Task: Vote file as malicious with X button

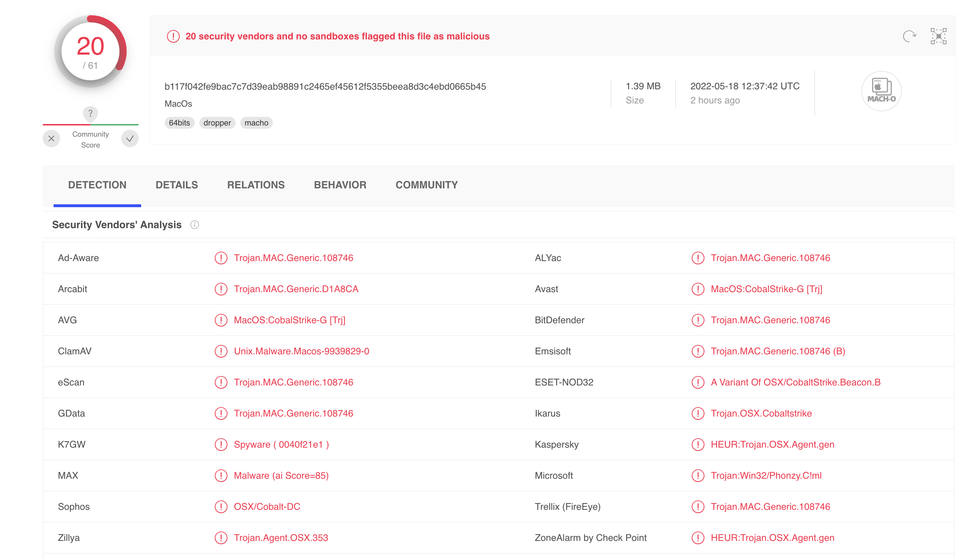Action: click(x=51, y=138)
